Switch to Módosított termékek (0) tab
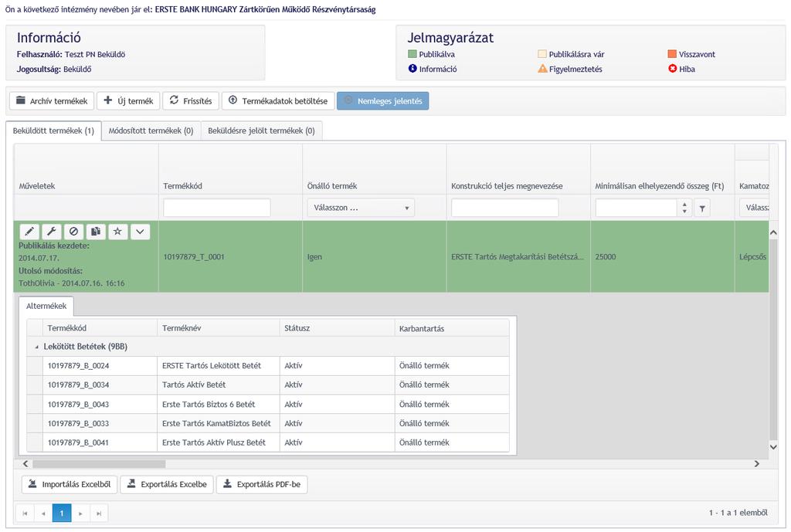The image size is (791, 532). (151, 130)
